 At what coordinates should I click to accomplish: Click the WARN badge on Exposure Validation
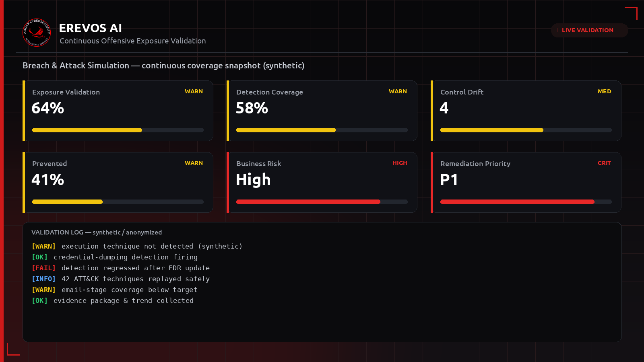[194, 91]
